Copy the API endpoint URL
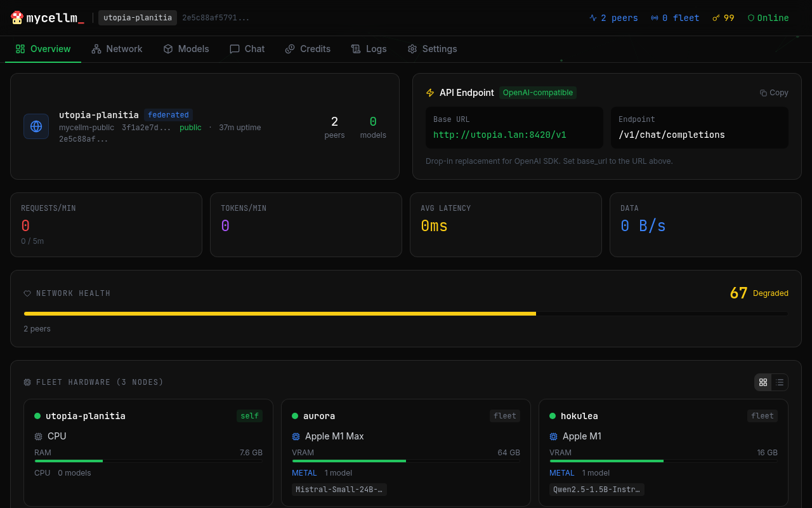Image resolution: width=812 pixels, height=508 pixels. point(773,92)
